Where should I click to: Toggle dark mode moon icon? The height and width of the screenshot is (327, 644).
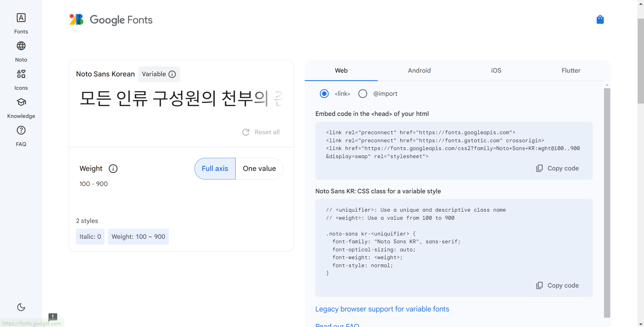pyautogui.click(x=21, y=307)
